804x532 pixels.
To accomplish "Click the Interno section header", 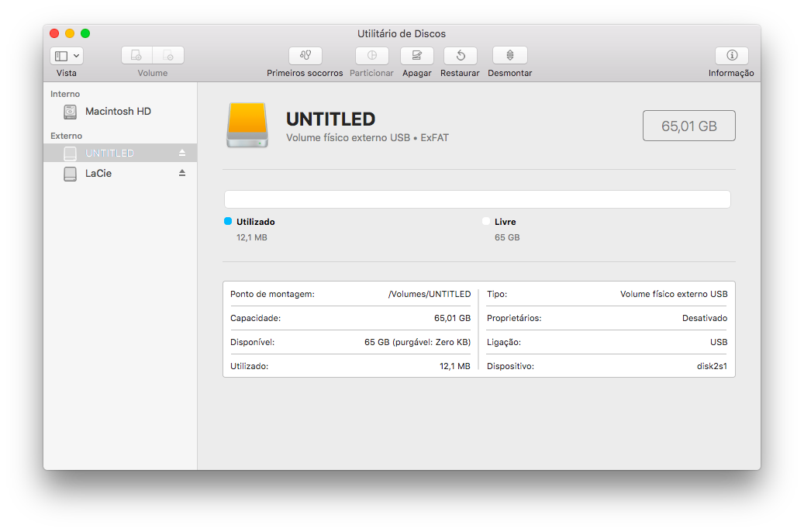I will (x=65, y=94).
